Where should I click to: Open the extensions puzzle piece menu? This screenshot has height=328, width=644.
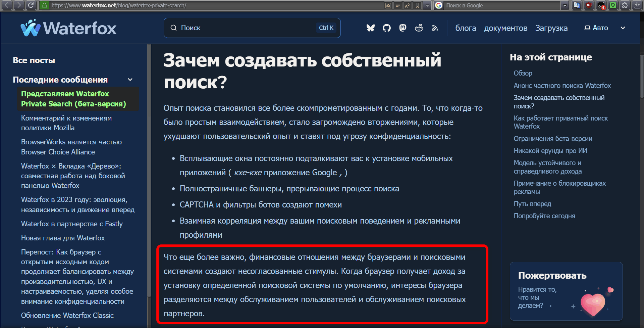click(x=625, y=5)
